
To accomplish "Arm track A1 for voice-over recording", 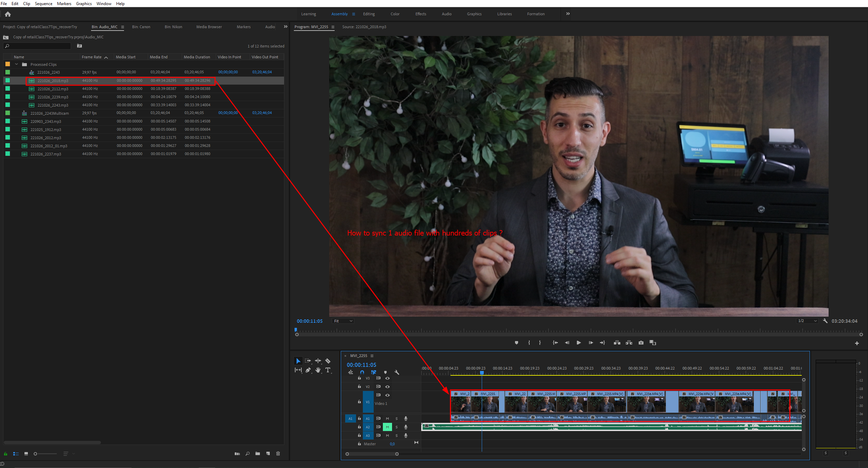I will click(406, 418).
